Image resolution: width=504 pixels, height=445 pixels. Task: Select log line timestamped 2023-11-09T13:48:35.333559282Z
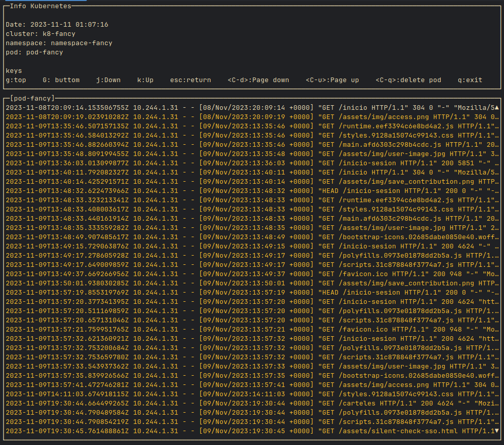(252, 228)
